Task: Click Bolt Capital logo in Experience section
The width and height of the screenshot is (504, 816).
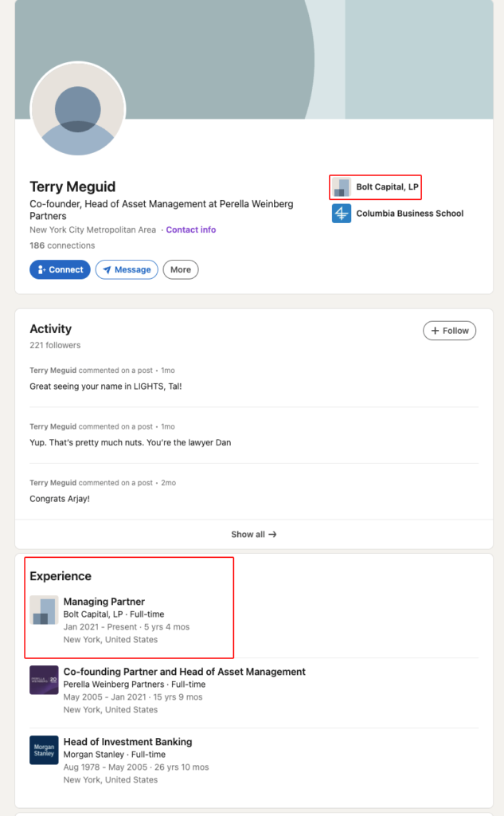Action: (44, 610)
